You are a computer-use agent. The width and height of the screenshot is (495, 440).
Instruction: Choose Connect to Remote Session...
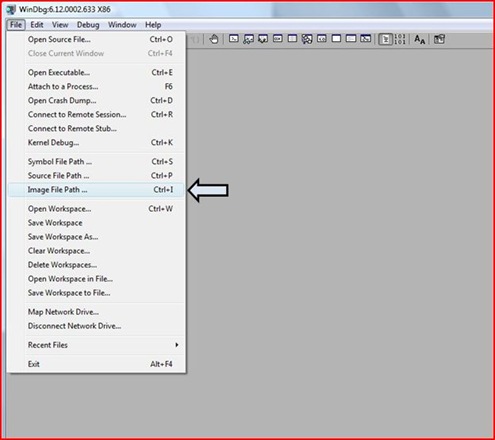(x=96, y=114)
